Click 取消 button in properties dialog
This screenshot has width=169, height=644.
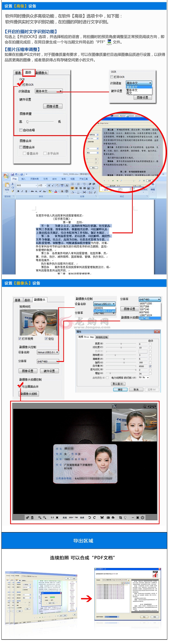(x=136, y=389)
